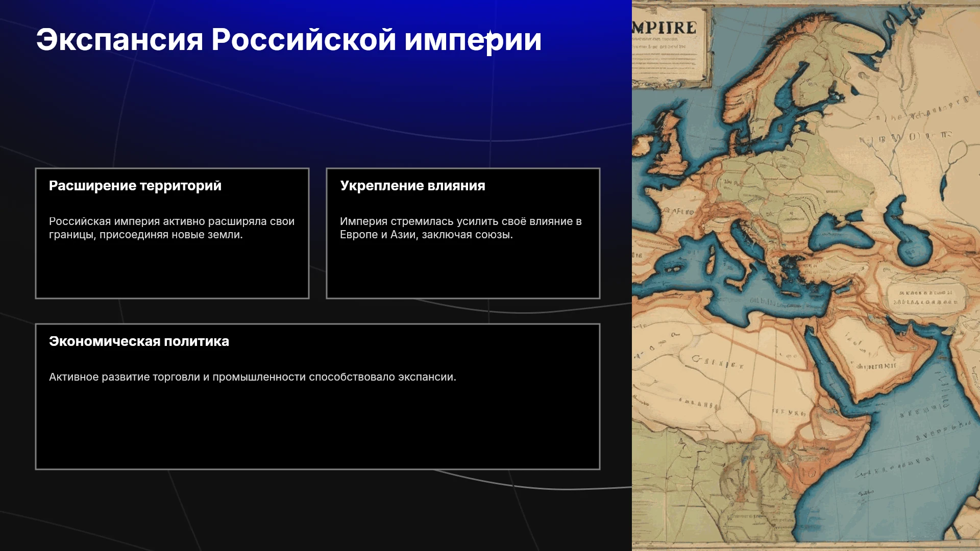Click the Caspian Sea on the map
This screenshot has height=551, width=980.
909,235
